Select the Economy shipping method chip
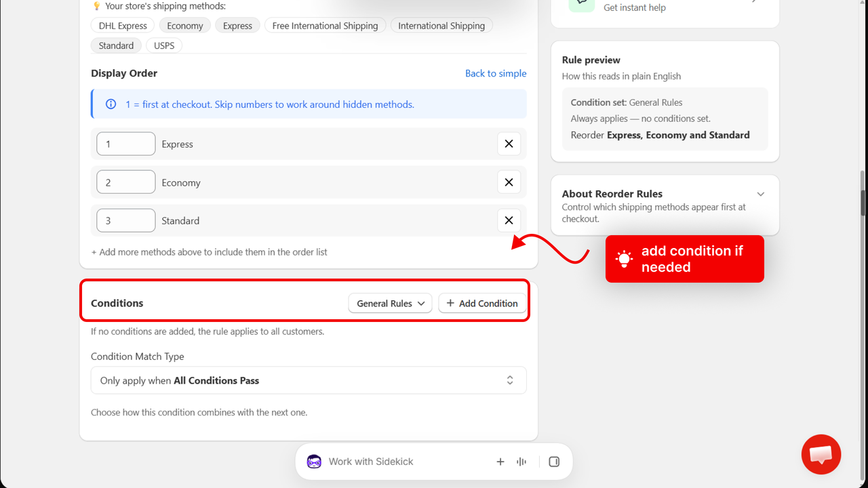 [185, 26]
